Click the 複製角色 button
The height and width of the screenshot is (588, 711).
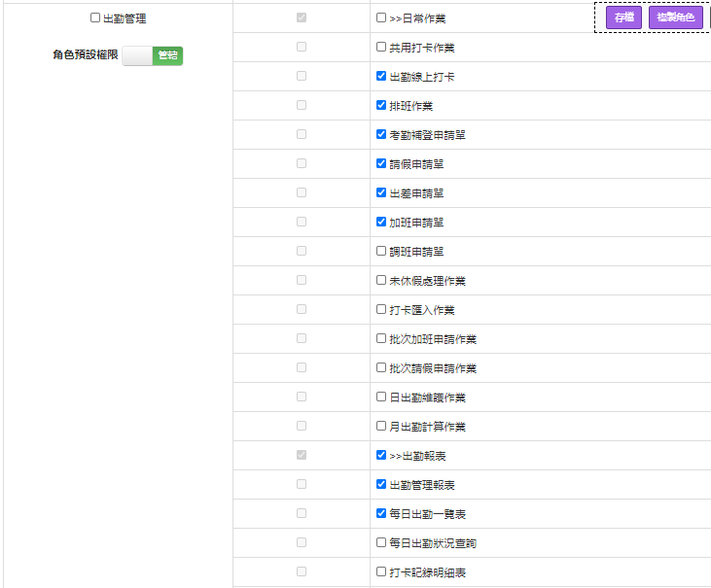pyautogui.click(x=675, y=17)
